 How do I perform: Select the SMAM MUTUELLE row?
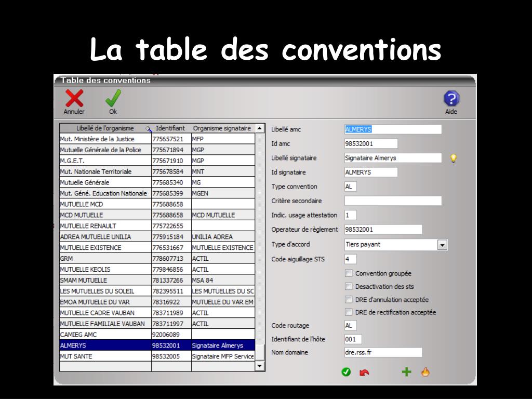tap(157, 280)
